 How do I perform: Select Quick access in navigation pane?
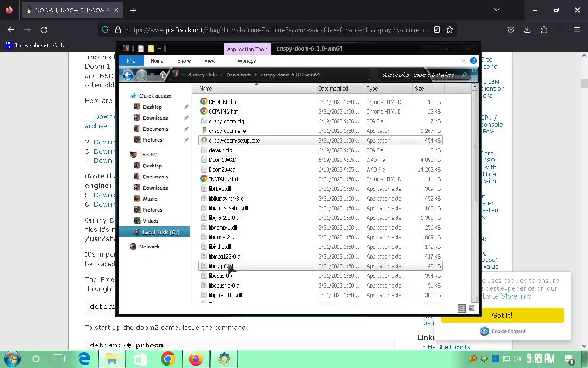click(x=155, y=96)
